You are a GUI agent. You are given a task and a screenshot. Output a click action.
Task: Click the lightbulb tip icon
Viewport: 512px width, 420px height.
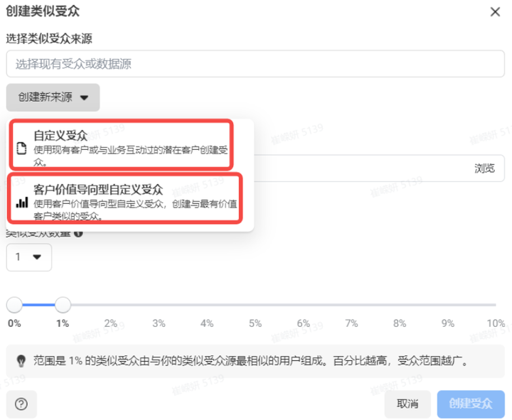click(21, 361)
